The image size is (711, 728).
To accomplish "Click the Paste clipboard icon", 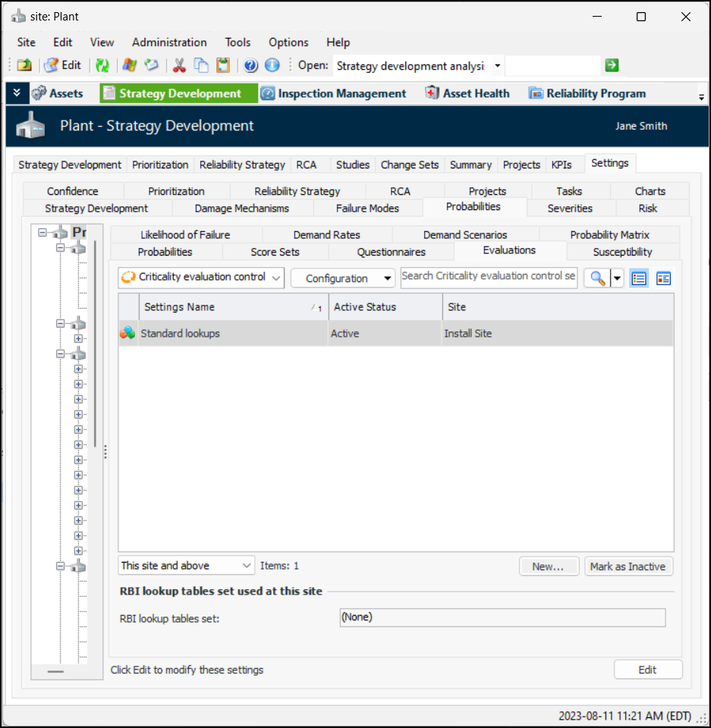I will pos(224,65).
